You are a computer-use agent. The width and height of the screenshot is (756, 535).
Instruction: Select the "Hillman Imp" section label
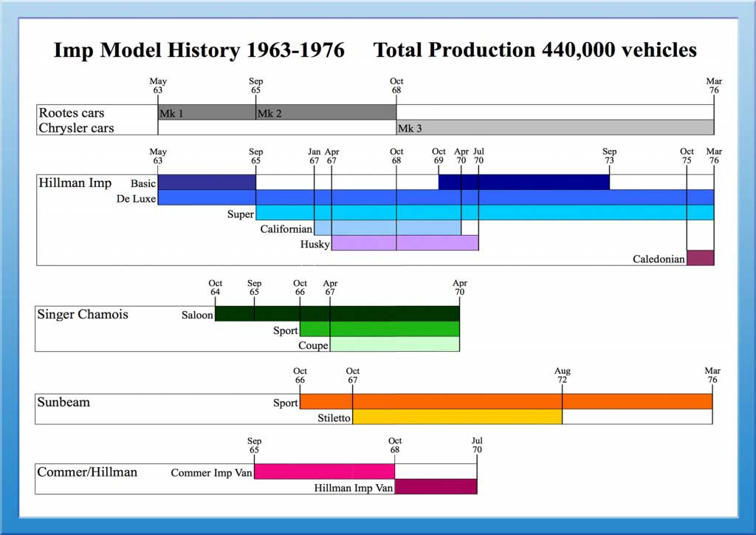pyautogui.click(x=75, y=183)
